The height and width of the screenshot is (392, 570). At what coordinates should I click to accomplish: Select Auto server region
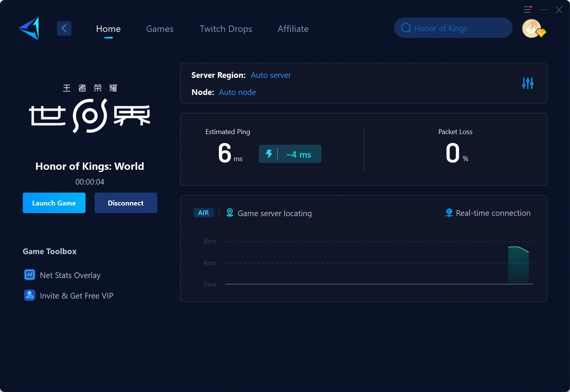coord(271,75)
